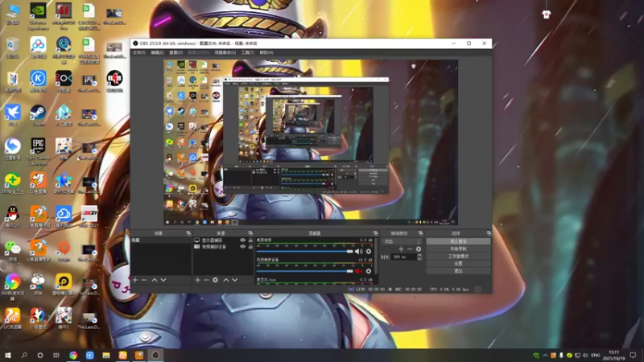
Task: Open the View menu in OBS
Action: (x=175, y=52)
